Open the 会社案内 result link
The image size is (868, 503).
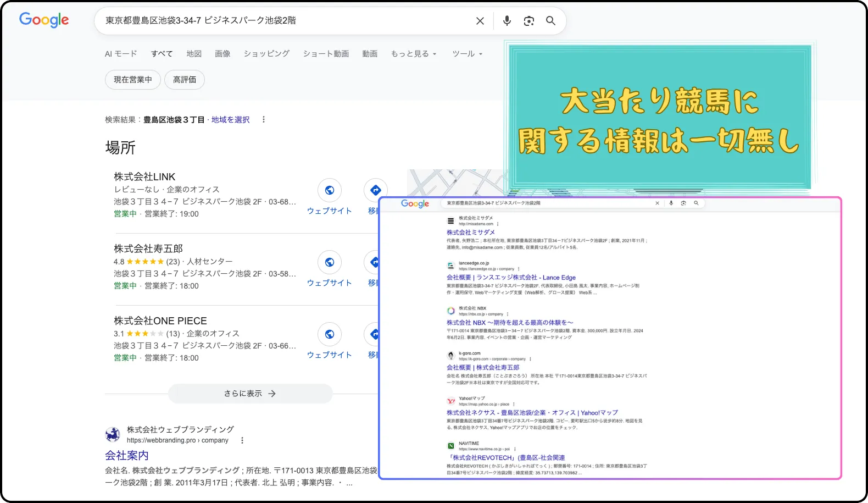coord(127,456)
